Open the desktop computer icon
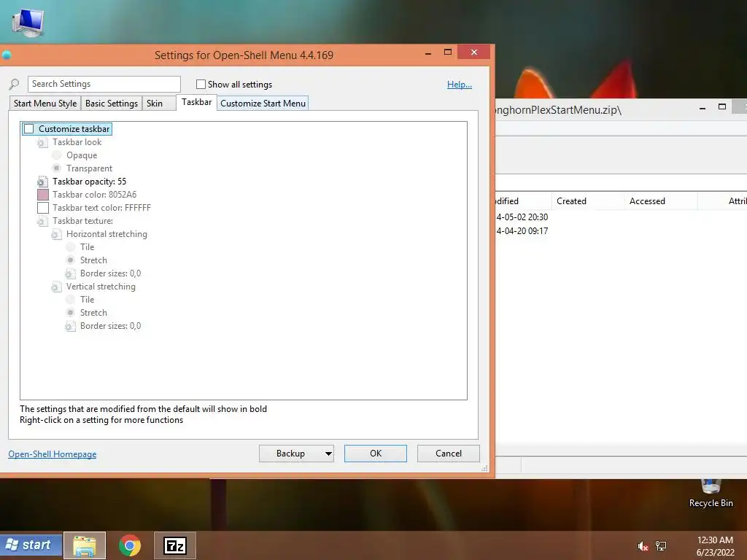Image resolution: width=747 pixels, height=560 pixels. click(x=28, y=22)
